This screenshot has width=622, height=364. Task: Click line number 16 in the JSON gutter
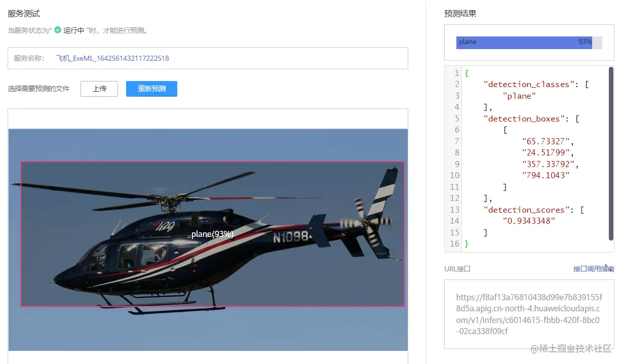tap(454, 244)
